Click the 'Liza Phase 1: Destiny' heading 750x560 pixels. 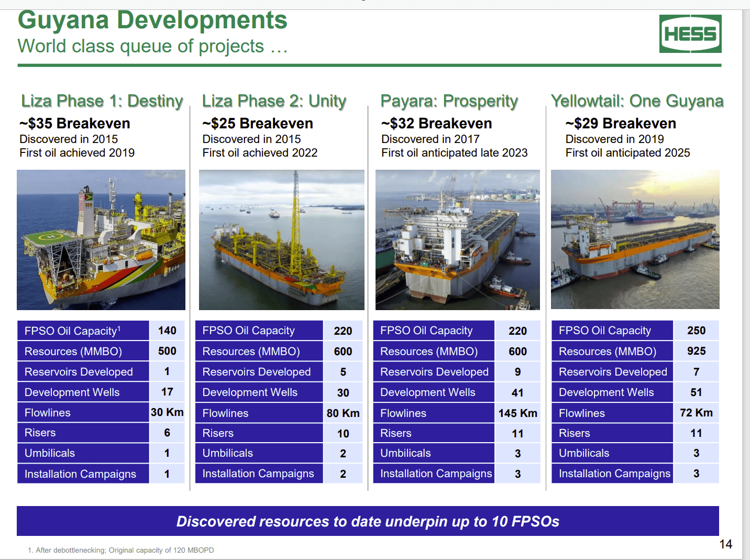pos(102,101)
